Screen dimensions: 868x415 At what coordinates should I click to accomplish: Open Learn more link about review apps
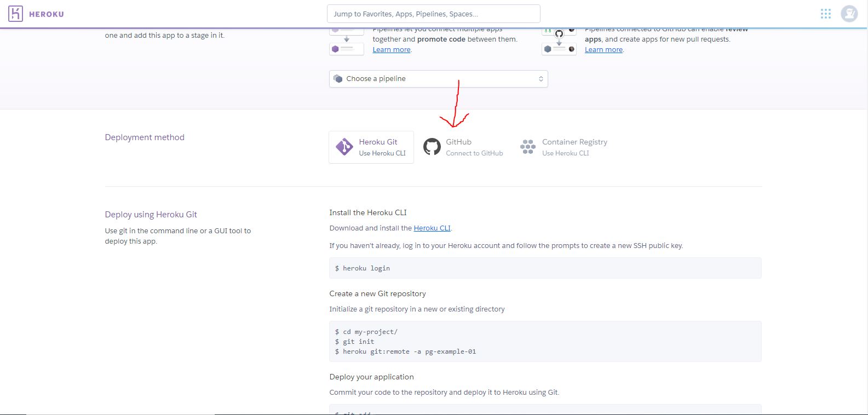603,50
